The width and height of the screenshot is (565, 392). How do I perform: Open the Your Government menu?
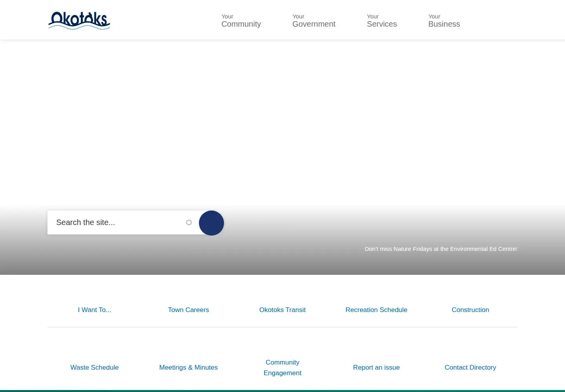click(x=314, y=21)
